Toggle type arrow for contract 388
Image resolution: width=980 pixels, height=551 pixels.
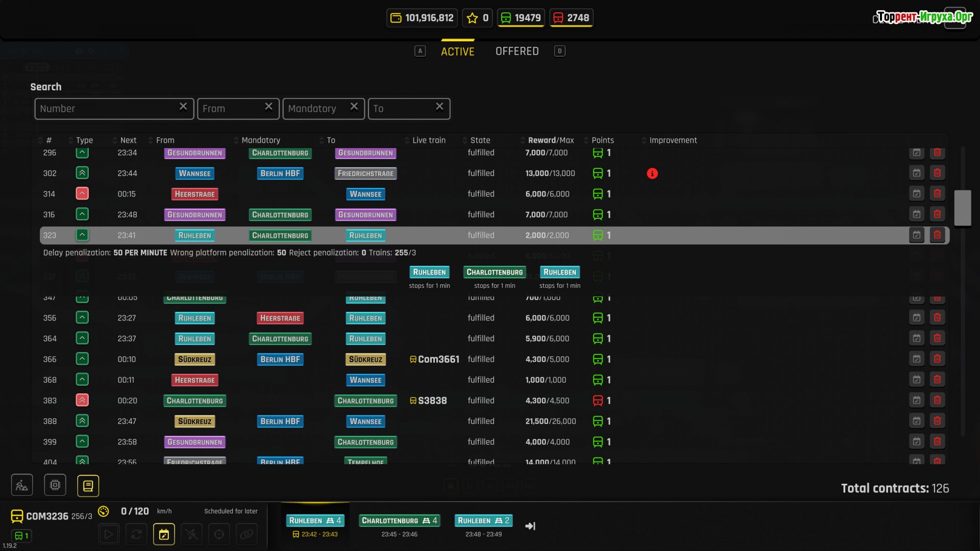pos(82,421)
